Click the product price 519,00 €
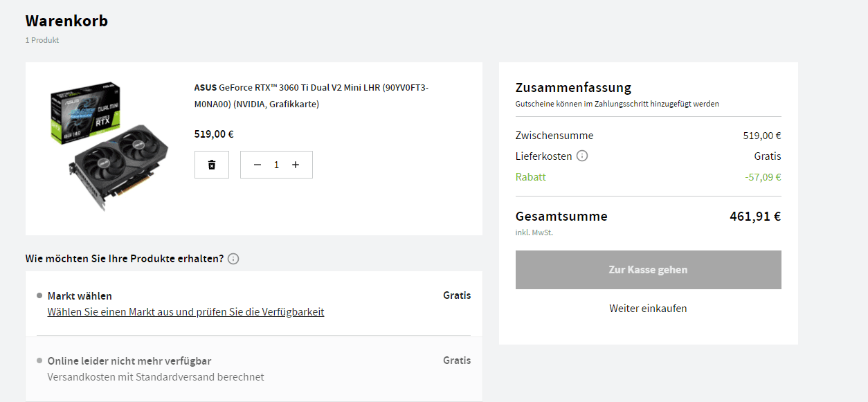This screenshot has width=868, height=402. click(x=214, y=134)
